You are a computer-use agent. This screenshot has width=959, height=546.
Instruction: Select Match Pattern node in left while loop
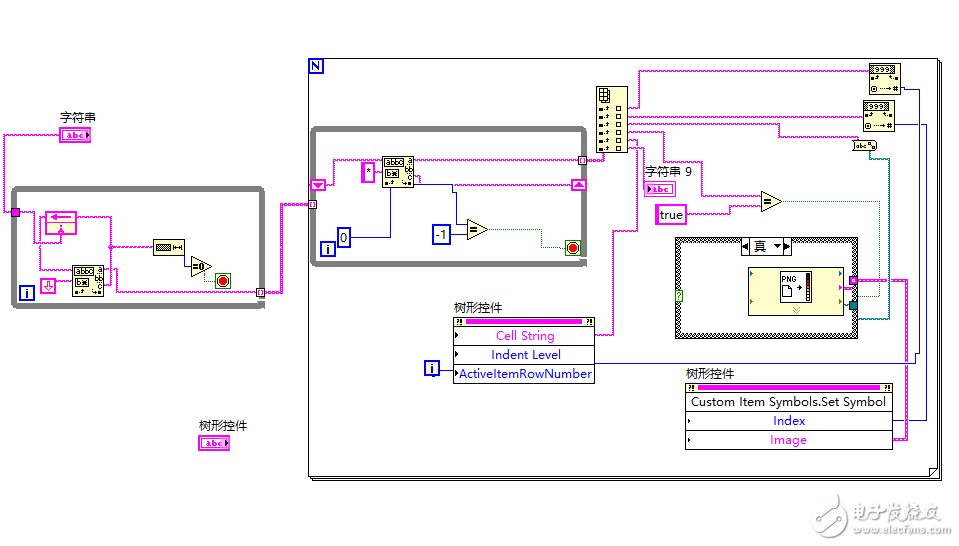(x=88, y=281)
